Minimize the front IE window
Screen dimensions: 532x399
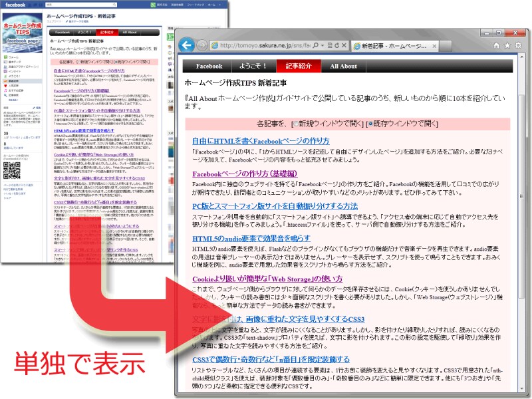487,33
